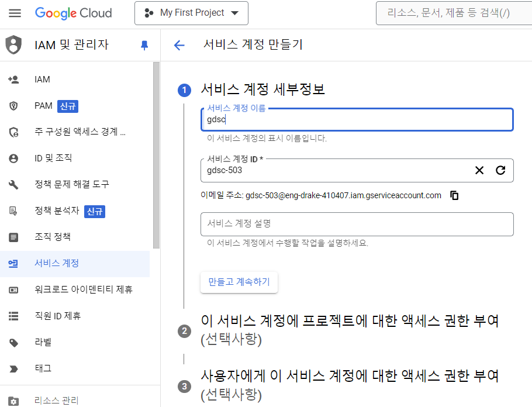Image resolution: width=532 pixels, height=407 pixels.
Task: Click the 리소스 관리 gear folder icon
Action: pyautogui.click(x=13, y=401)
